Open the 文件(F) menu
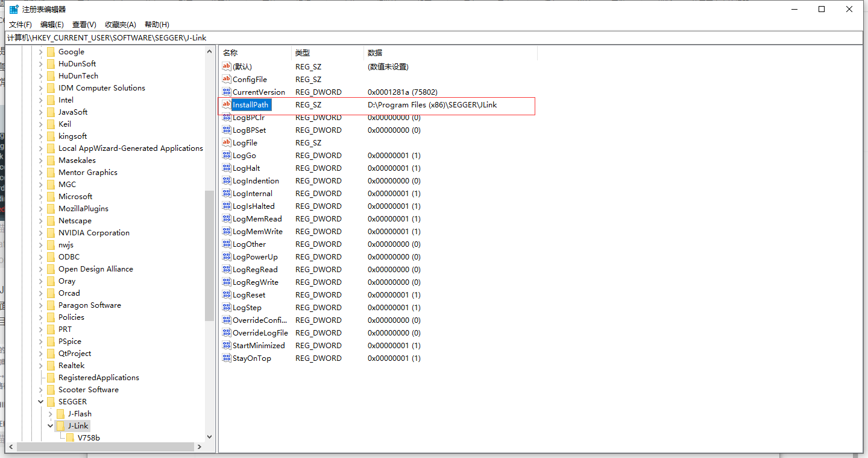868x458 pixels. pyautogui.click(x=20, y=24)
